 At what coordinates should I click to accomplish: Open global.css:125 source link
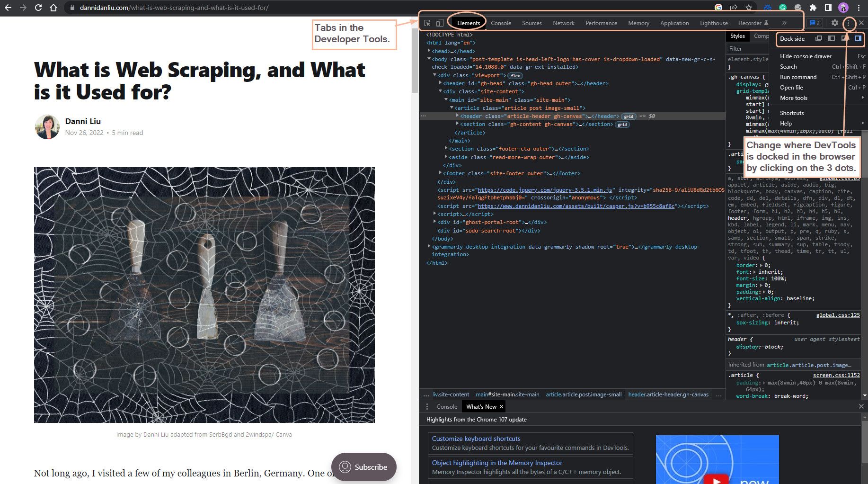[x=838, y=315]
